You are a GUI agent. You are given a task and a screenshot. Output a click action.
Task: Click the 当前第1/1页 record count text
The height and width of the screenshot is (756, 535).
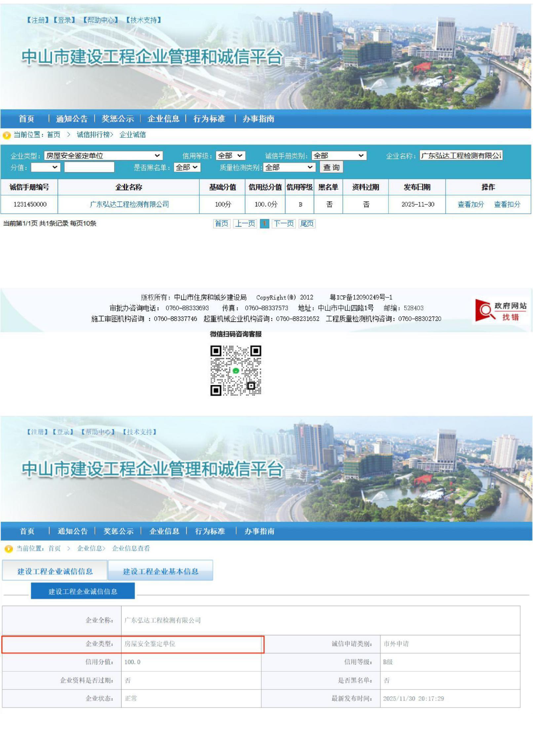50,224
